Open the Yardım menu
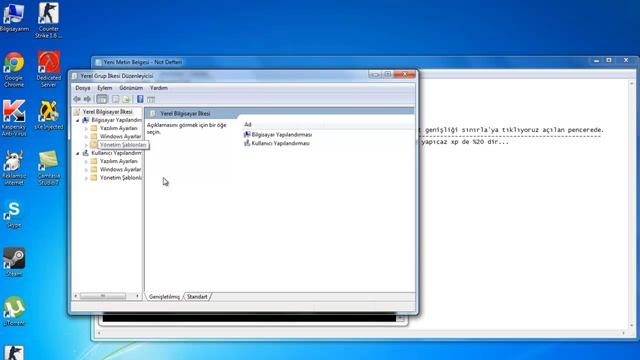Image resolution: width=640 pixels, height=360 pixels. point(159,88)
